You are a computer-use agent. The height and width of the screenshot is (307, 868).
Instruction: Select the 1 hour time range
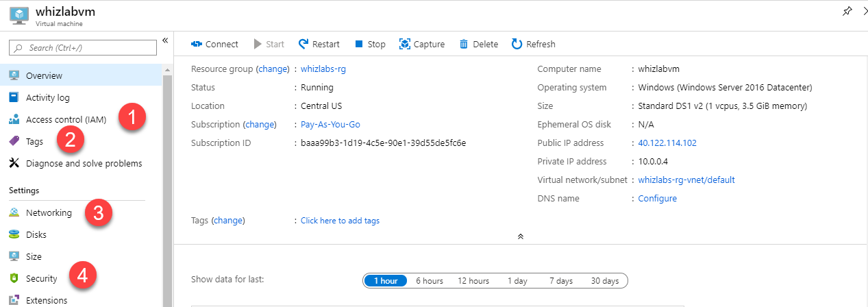click(386, 281)
